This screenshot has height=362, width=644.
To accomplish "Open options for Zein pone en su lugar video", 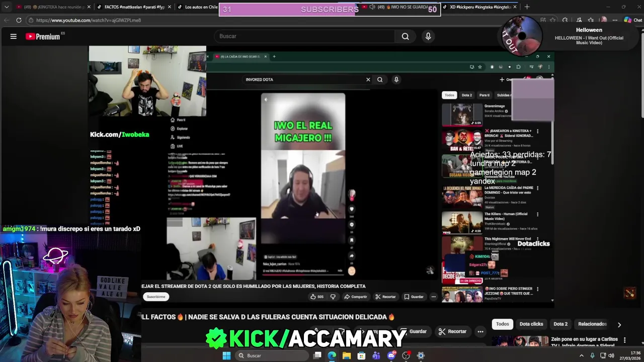I will [625, 340].
